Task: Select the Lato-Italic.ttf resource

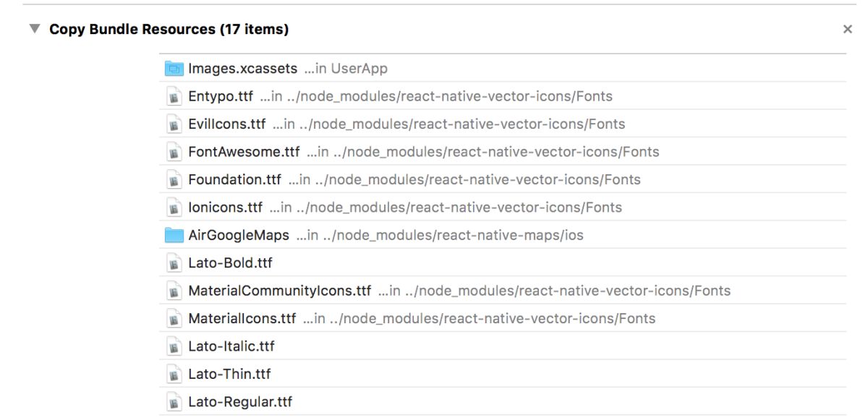Action: click(x=231, y=347)
